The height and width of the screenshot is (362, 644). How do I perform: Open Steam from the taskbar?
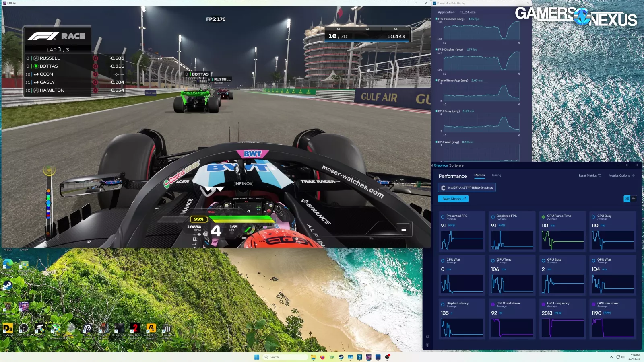click(341, 357)
